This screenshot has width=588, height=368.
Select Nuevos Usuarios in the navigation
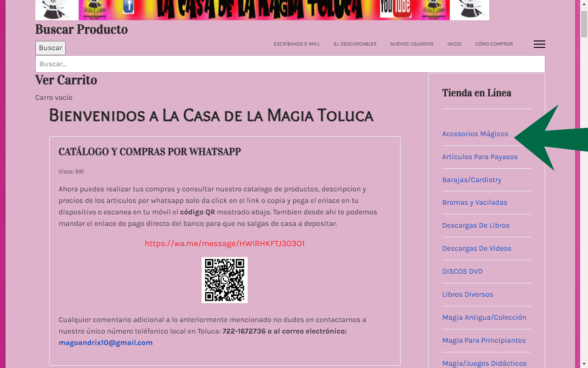tap(412, 44)
